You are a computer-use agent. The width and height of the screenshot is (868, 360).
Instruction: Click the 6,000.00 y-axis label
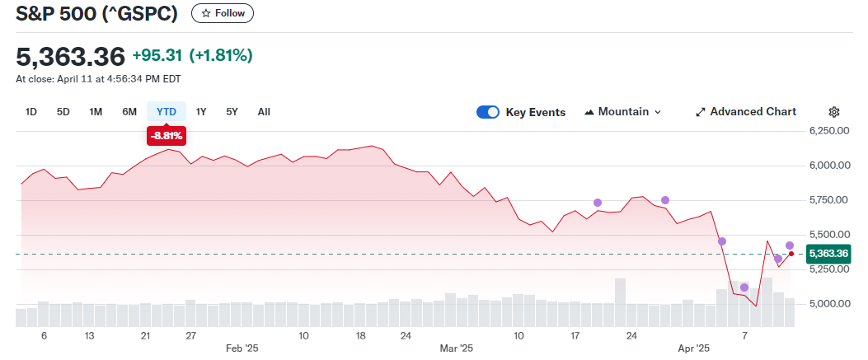coord(828,166)
